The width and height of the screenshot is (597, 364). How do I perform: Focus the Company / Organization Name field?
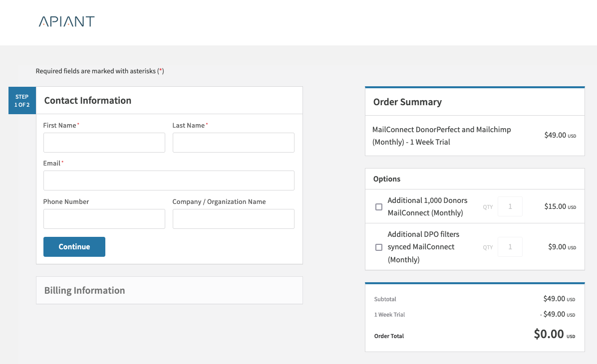[x=233, y=219]
